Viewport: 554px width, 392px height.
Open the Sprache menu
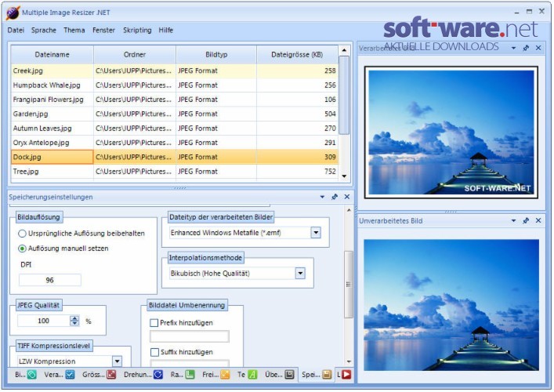pos(44,31)
